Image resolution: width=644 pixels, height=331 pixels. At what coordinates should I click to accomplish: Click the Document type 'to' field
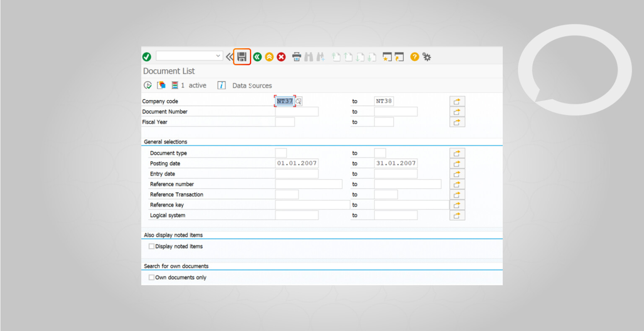[380, 153]
